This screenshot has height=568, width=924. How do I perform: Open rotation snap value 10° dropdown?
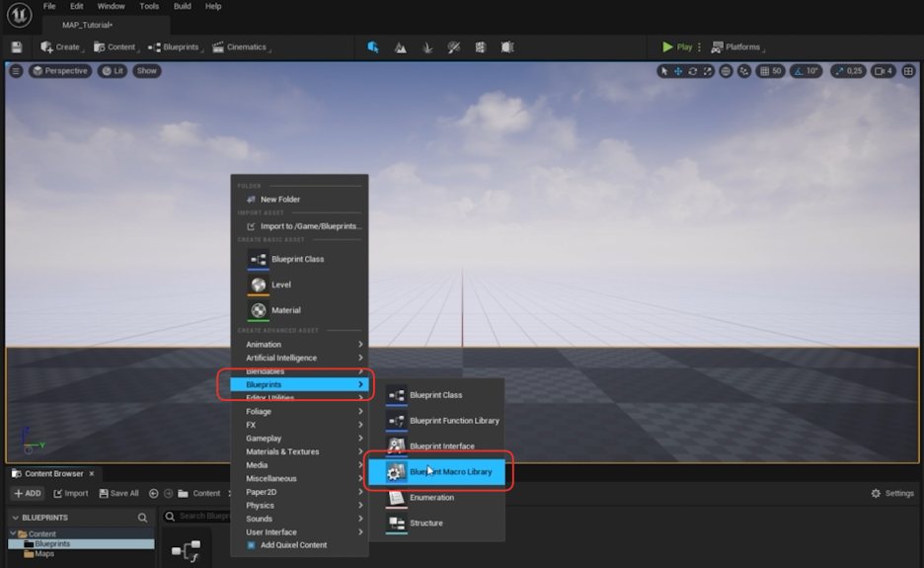tap(812, 71)
